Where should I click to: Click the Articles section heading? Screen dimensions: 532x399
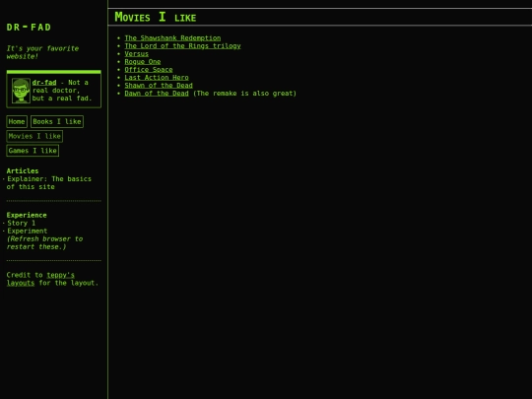(x=23, y=170)
